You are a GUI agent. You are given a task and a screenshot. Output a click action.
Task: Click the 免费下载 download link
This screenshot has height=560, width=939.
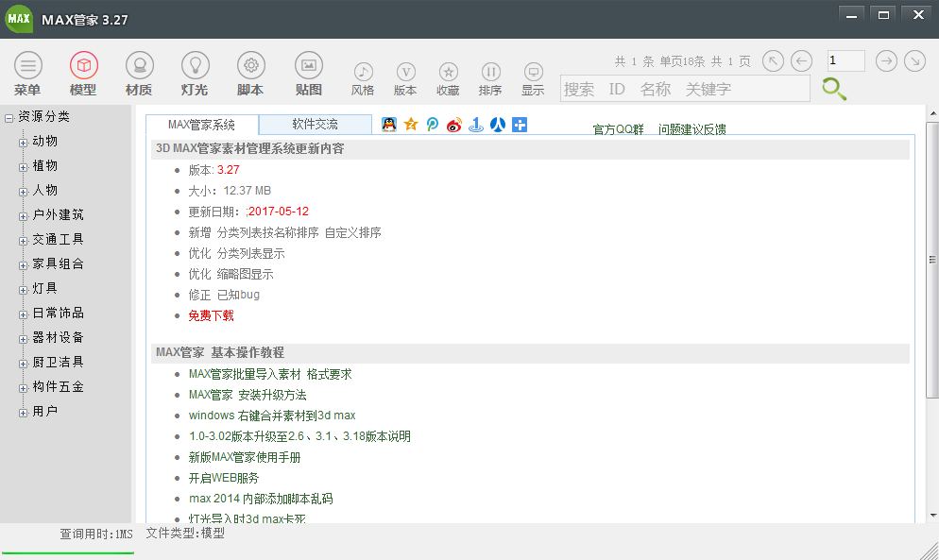(x=211, y=315)
